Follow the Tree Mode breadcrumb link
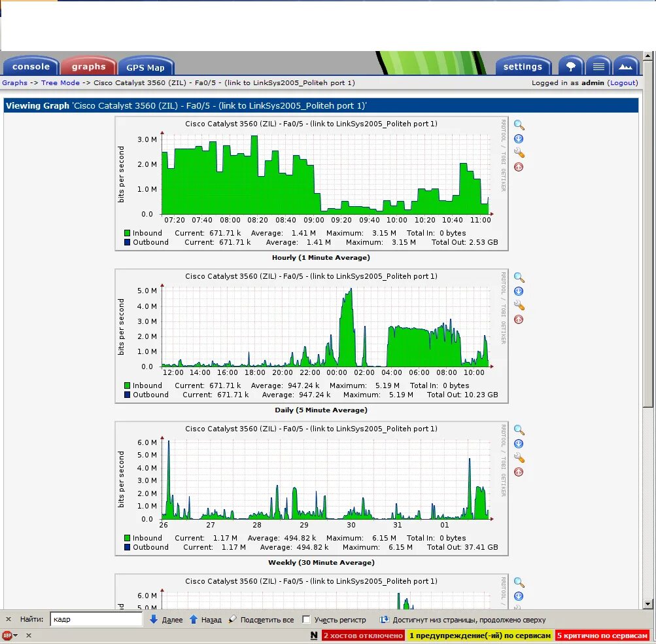 (60, 82)
